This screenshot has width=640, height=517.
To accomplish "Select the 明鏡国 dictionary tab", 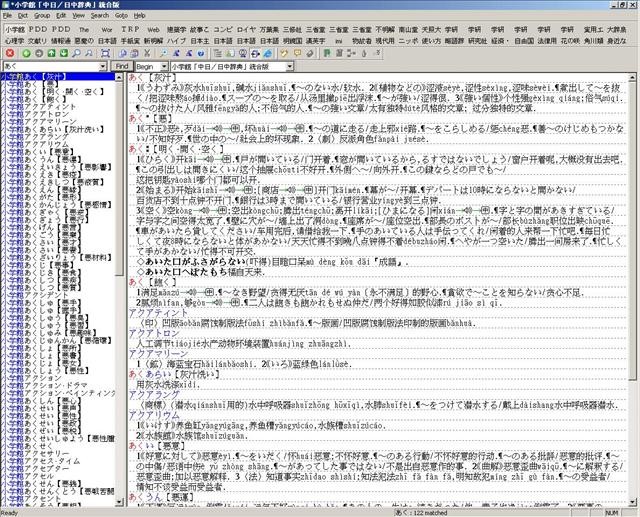I will tap(293, 41).
